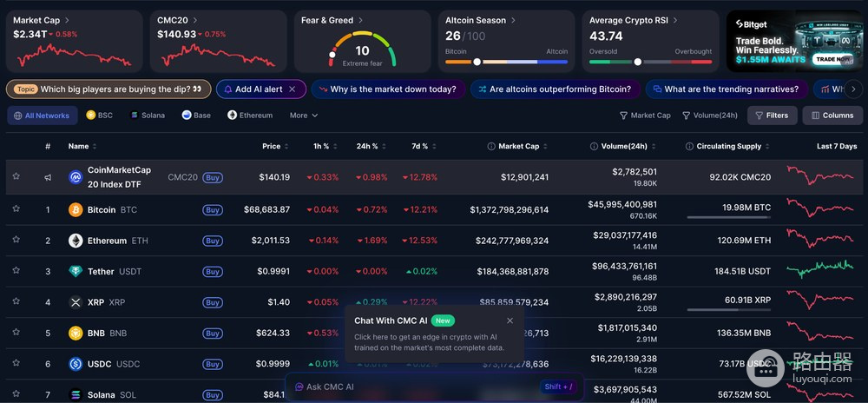Open the Market Cap filter
Viewport: 868px width, 403px height.
pyautogui.click(x=645, y=116)
